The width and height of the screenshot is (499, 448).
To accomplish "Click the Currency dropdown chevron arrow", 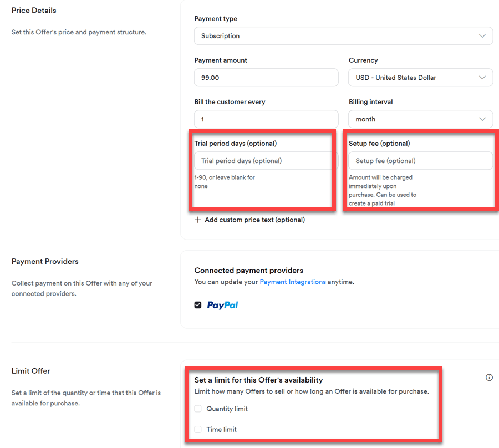I will 482,78.
